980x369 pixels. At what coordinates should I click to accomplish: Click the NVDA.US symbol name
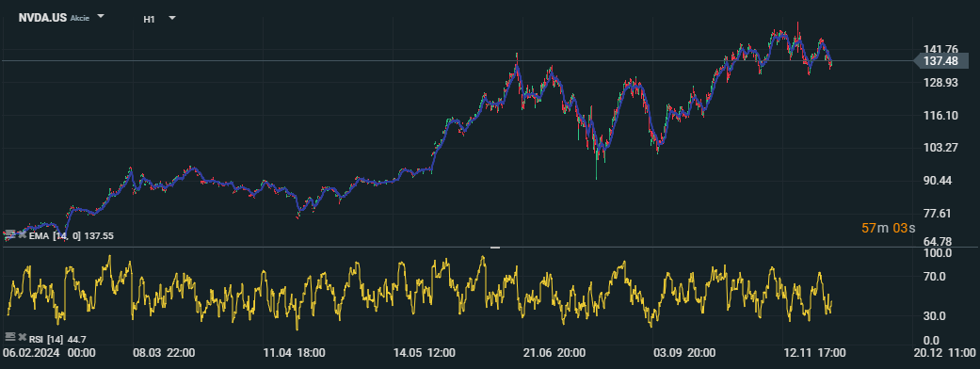click(42, 18)
